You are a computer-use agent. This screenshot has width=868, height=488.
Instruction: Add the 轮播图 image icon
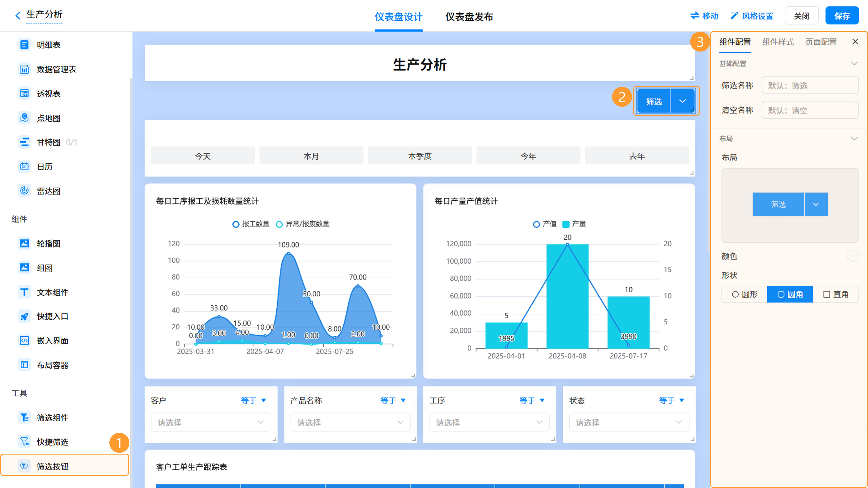(24, 243)
